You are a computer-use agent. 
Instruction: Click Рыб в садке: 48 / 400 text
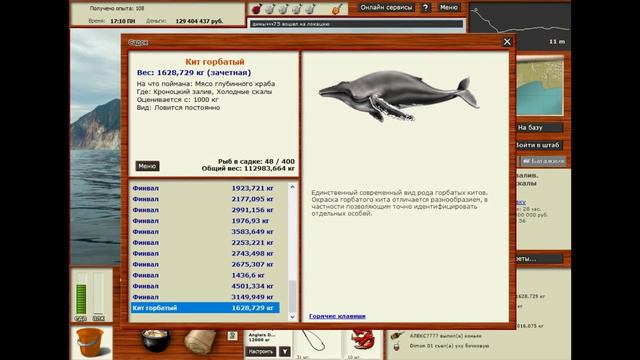pos(256,162)
